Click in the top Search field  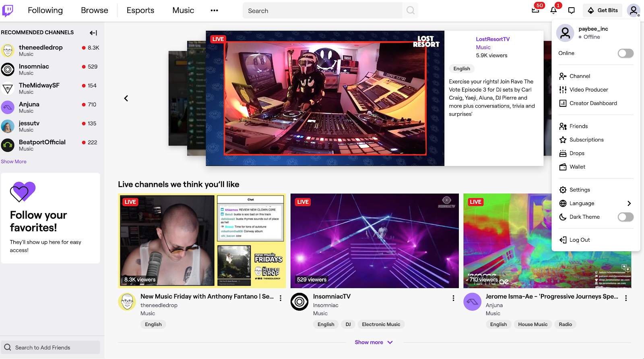click(x=322, y=10)
